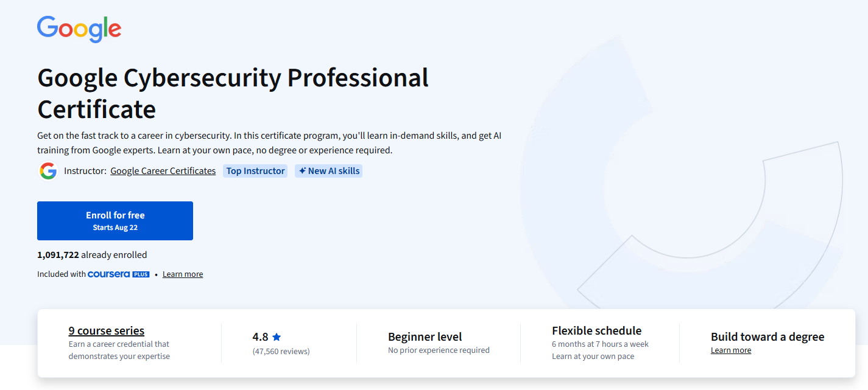The height and width of the screenshot is (390, 868).
Task: Click the 1,091,722 already enrolled text
Action: click(x=92, y=255)
